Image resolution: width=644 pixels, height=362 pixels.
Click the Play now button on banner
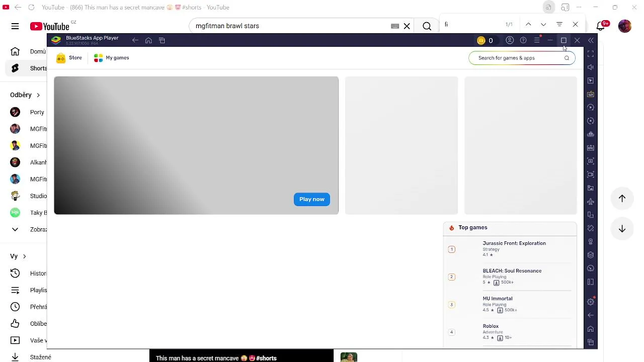click(312, 199)
